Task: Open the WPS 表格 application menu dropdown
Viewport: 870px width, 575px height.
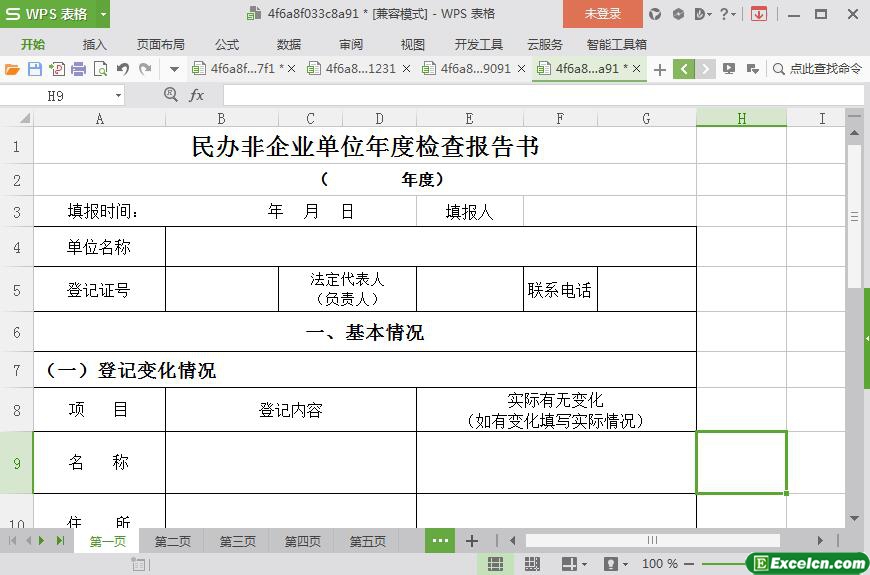Action: [99, 14]
